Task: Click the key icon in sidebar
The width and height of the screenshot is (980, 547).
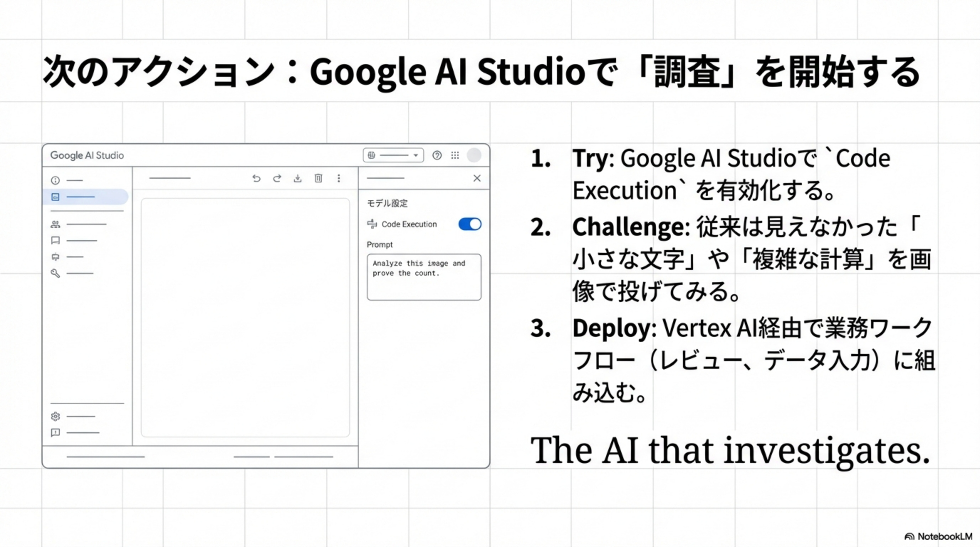Action: 56,273
